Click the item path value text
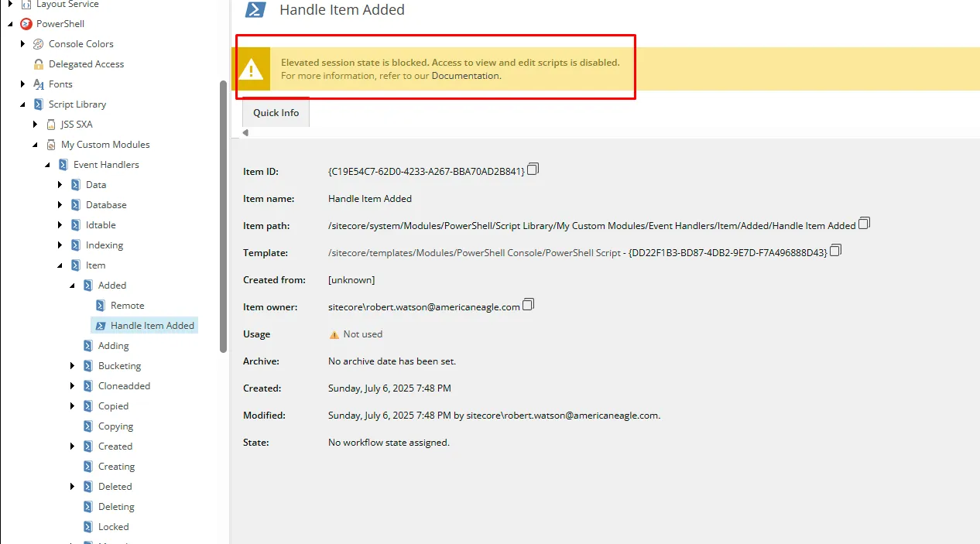The width and height of the screenshot is (980, 544). pyautogui.click(x=592, y=225)
